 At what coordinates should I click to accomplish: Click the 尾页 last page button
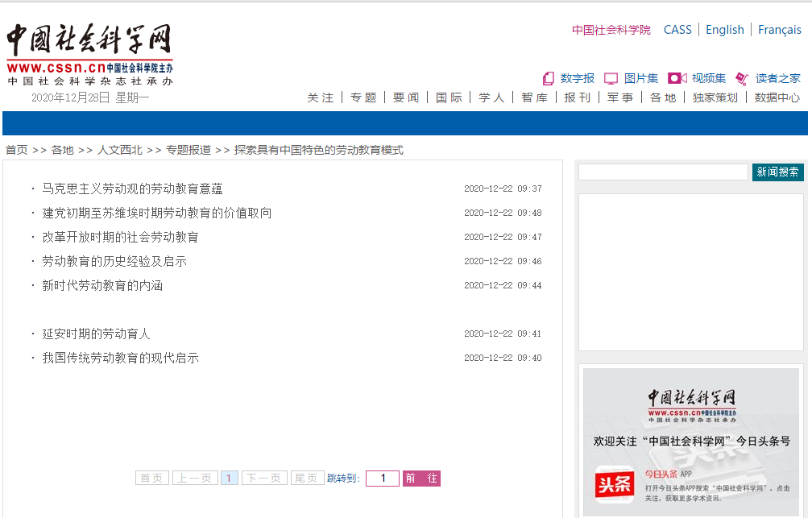307,479
